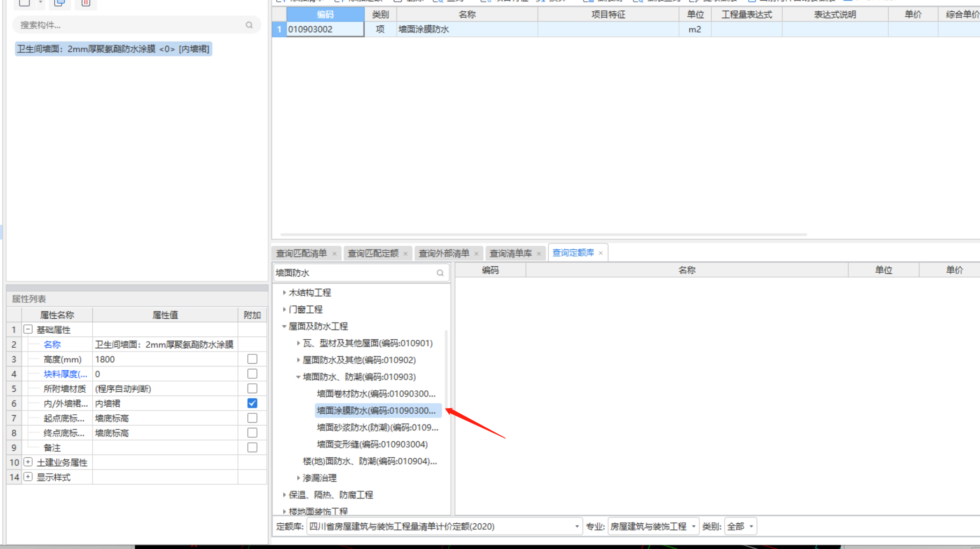
Task: Close the 查询匹配定额 tab
Action: pyautogui.click(x=405, y=254)
